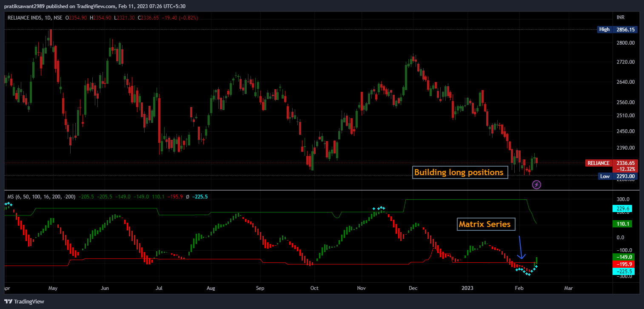Screen dimensions: 644x309
Task: Click the Low 2293.00 price label
Action: tap(617, 176)
